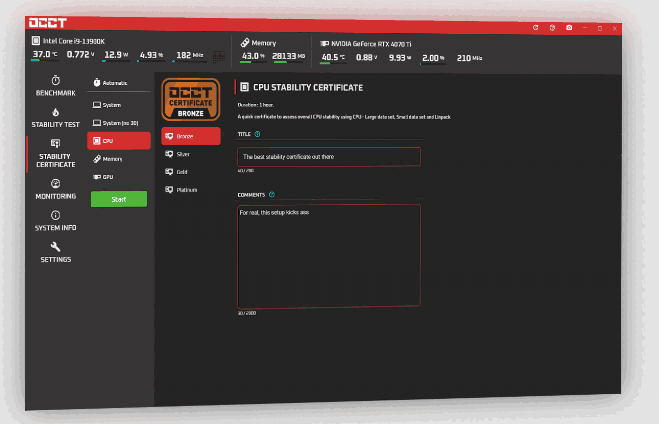659x424 pixels.
Task: Click the OCCT logo
Action: click(47, 23)
